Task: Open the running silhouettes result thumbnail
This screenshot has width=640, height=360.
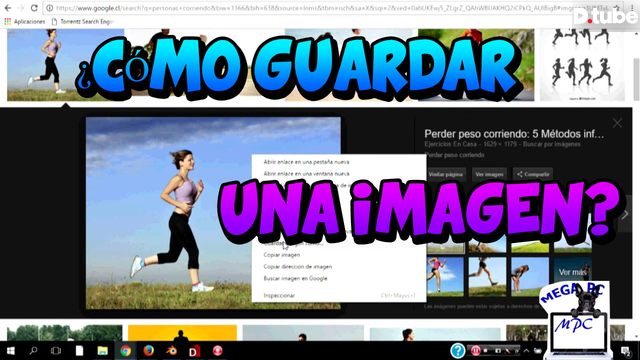Action: 582,64
